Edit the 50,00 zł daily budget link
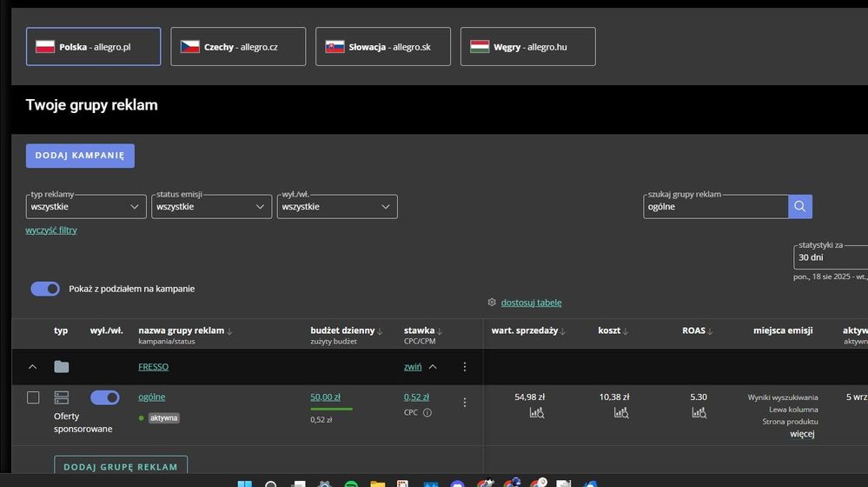This screenshot has height=487, width=868. point(326,397)
